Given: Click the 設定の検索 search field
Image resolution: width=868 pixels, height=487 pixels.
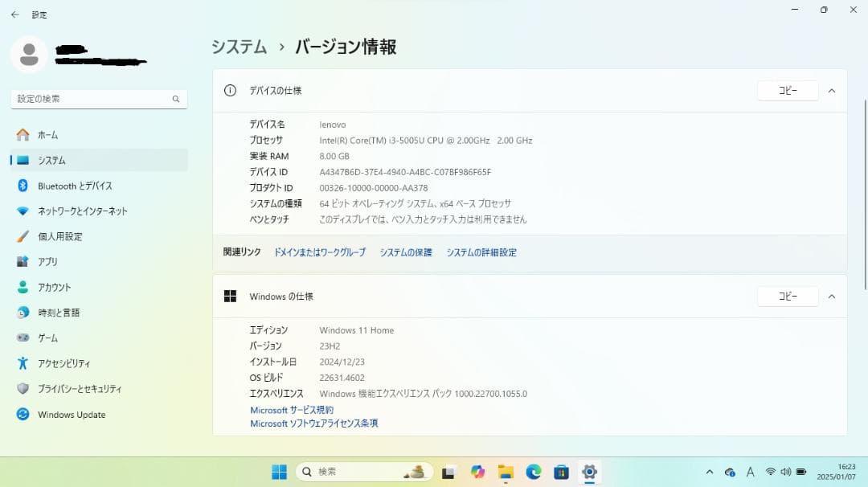Looking at the screenshot, I should point(98,98).
